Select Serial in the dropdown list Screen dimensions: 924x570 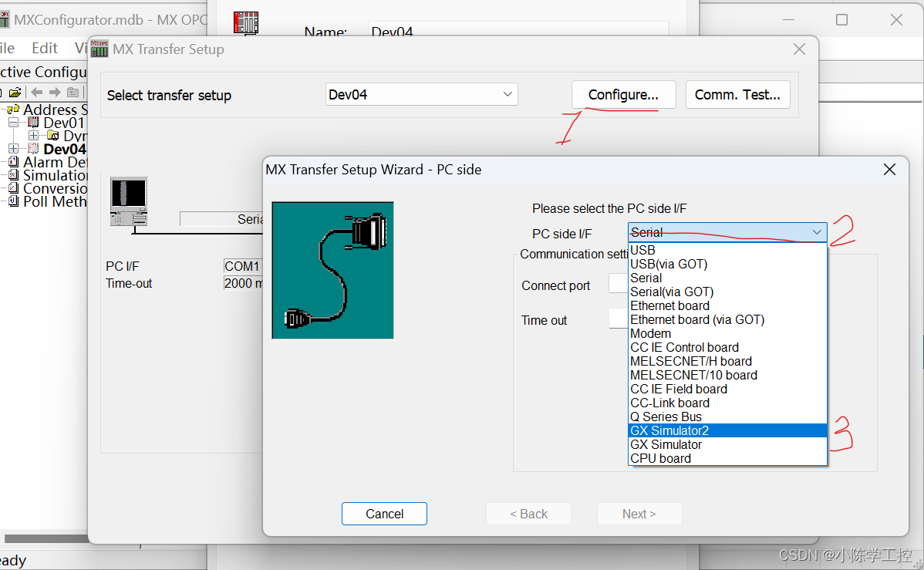tap(727, 278)
